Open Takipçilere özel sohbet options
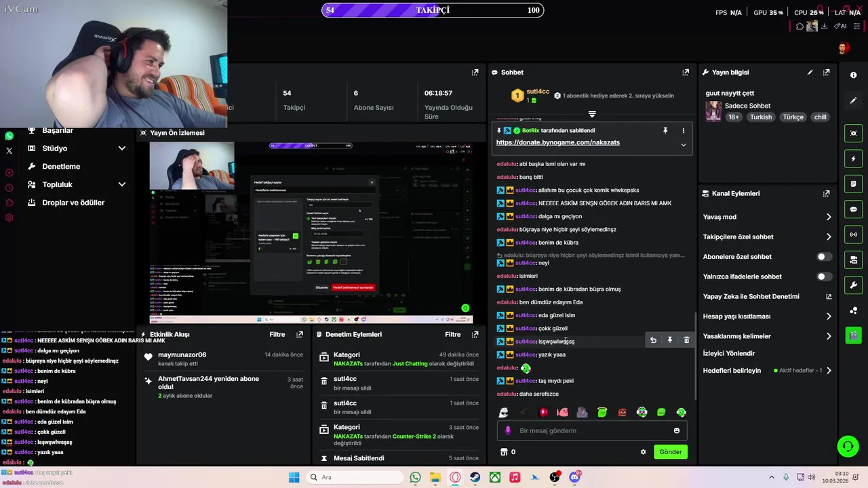Viewport: 868px width, 488px height. [x=829, y=237]
